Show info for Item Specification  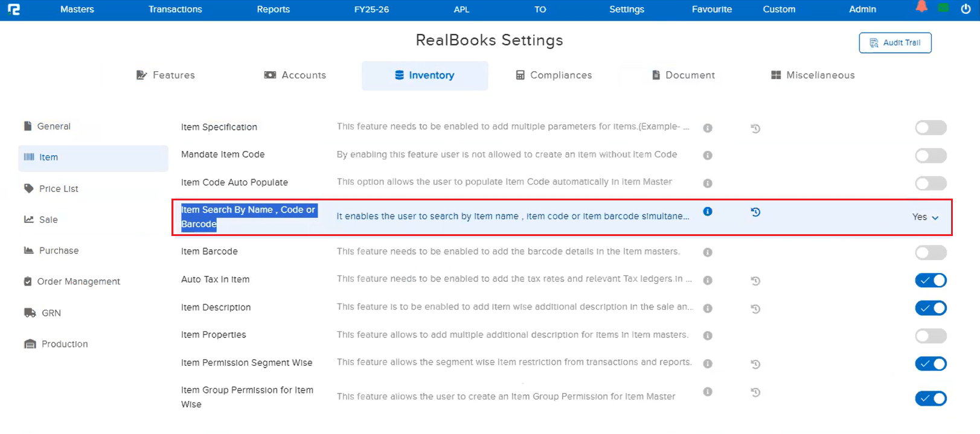pyautogui.click(x=708, y=128)
